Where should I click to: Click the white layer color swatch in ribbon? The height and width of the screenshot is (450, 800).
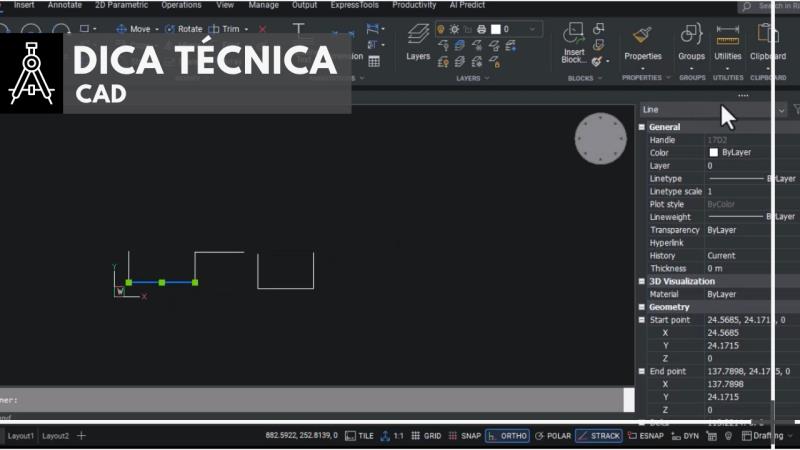[495, 29]
